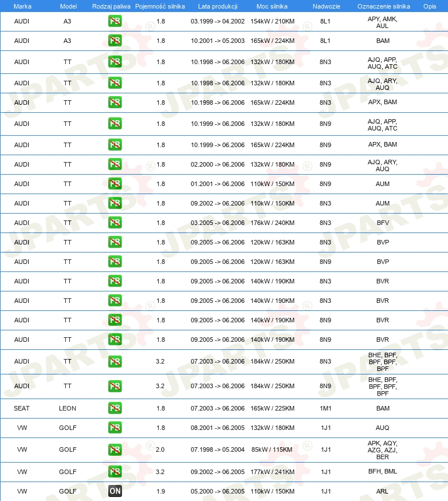The height and width of the screenshot is (501, 448).
Task: Select the engine codes APK, AQY, AZG, AZJ, BER
Action: 383,450
